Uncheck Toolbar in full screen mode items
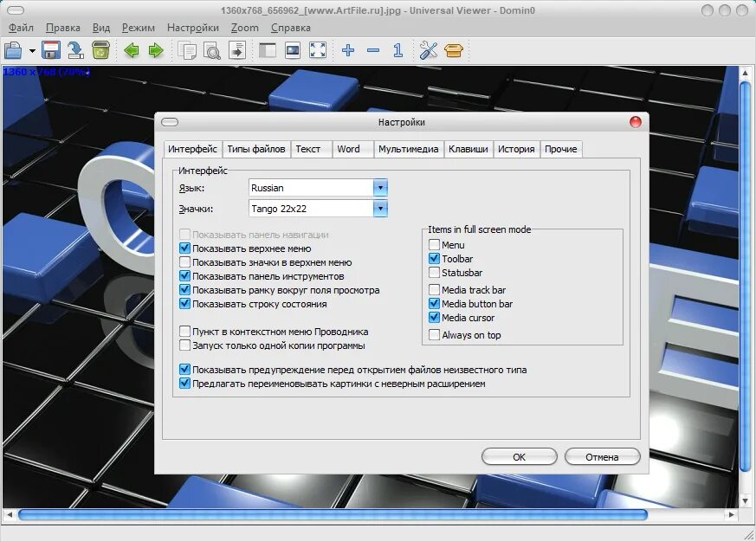Screen dimensions: 756x542 coord(434,259)
